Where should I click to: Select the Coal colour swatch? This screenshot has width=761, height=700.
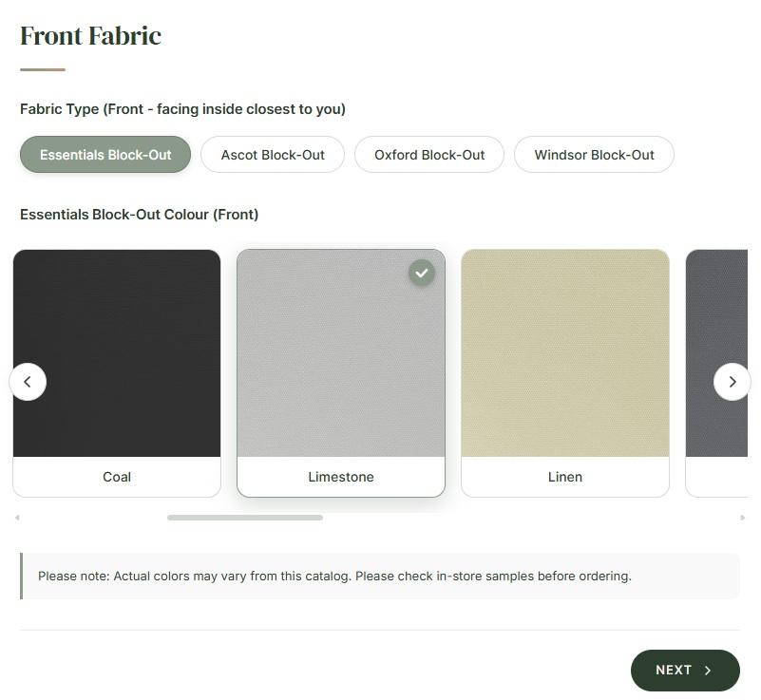coord(117,373)
